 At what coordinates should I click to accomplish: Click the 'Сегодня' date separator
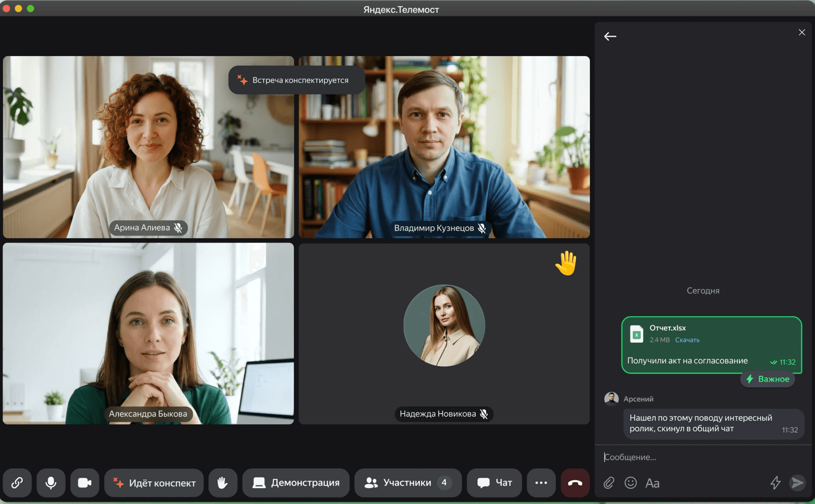(x=703, y=291)
